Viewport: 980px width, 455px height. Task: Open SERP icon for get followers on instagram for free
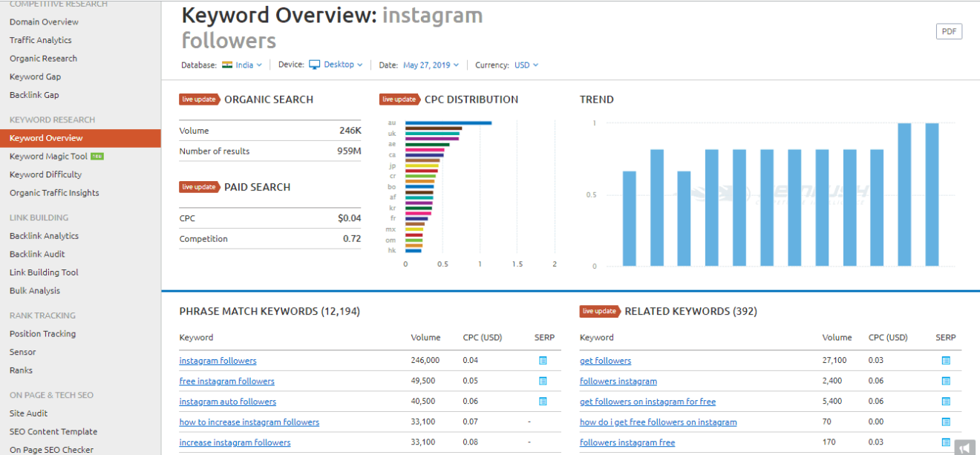point(946,402)
